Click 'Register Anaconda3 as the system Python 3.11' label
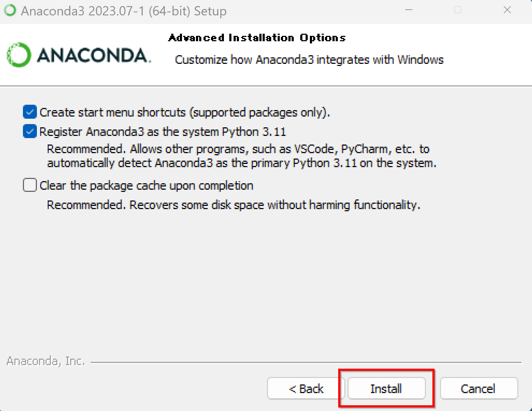Screen dimensions: 532x411 coord(163,132)
